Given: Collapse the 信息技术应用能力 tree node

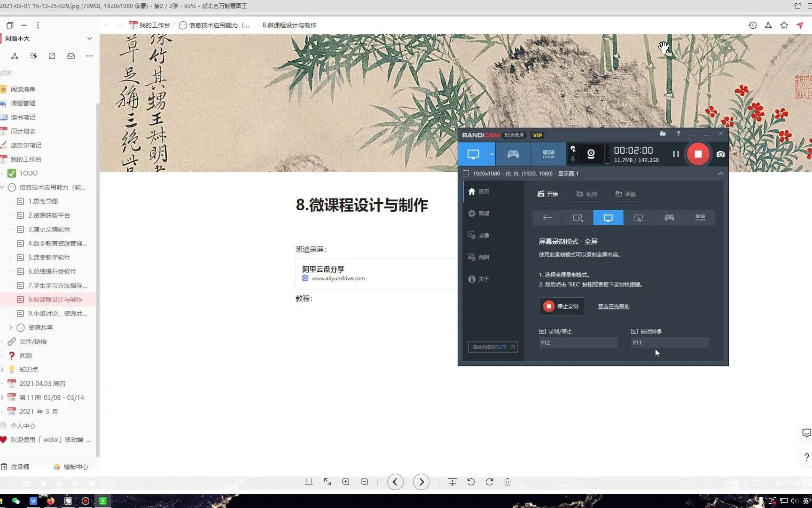Looking at the screenshot, I should point(3,187).
